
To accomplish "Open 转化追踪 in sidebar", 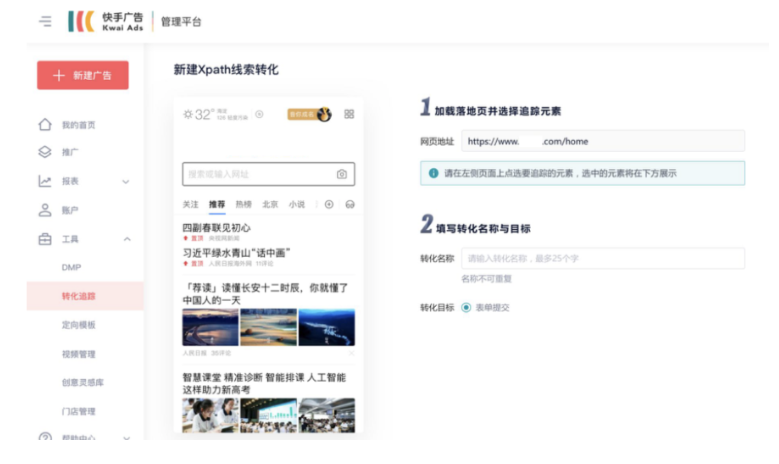I will click(78, 296).
